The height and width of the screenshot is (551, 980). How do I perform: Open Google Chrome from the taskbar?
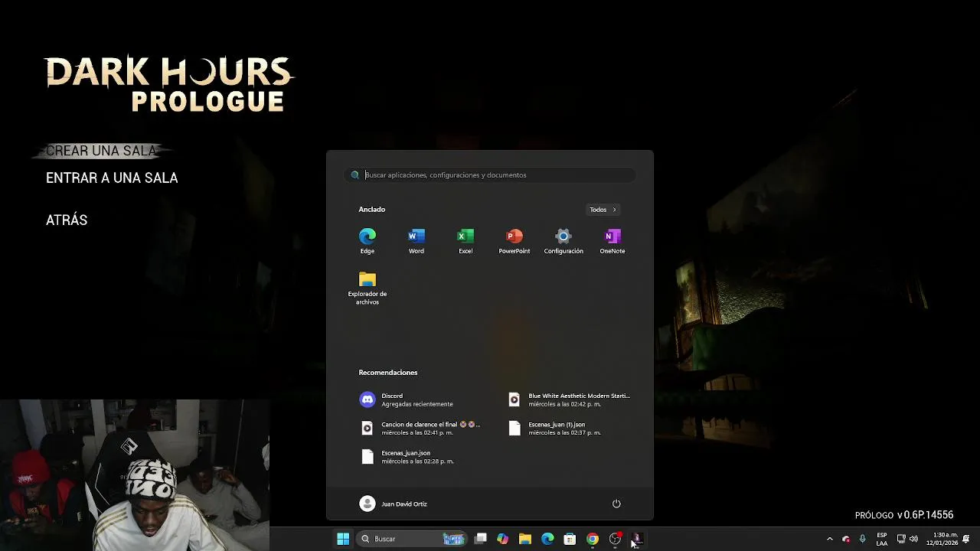[x=593, y=539]
